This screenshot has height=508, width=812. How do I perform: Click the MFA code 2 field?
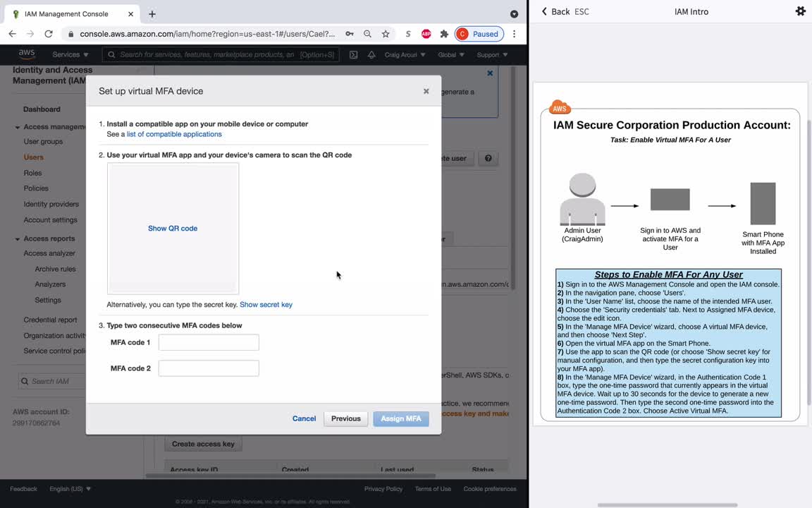coord(209,368)
